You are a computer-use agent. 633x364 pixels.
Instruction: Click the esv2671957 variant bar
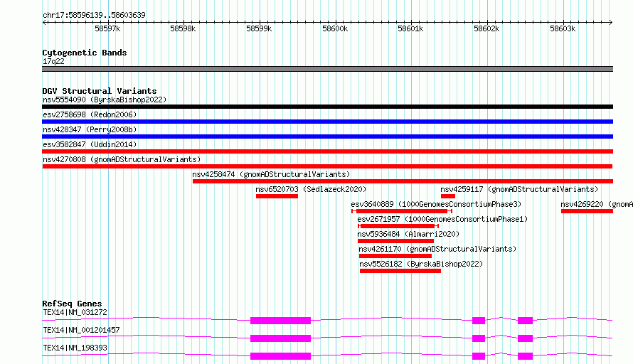point(398,226)
